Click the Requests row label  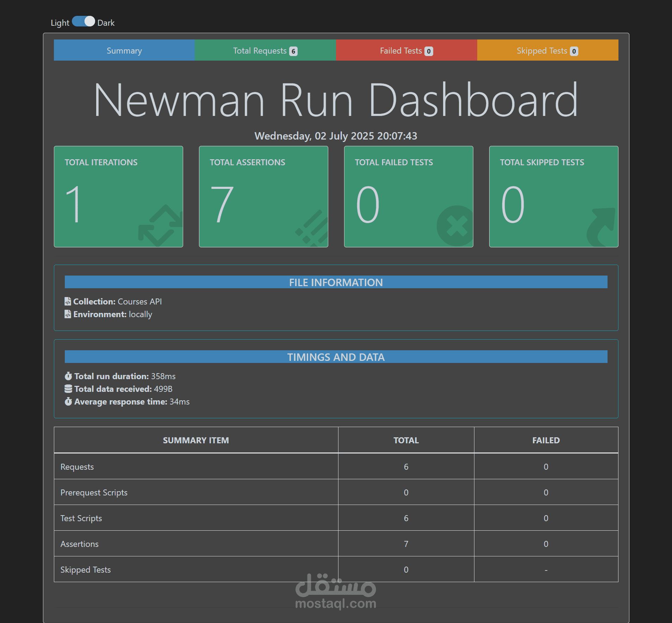pyautogui.click(x=77, y=467)
